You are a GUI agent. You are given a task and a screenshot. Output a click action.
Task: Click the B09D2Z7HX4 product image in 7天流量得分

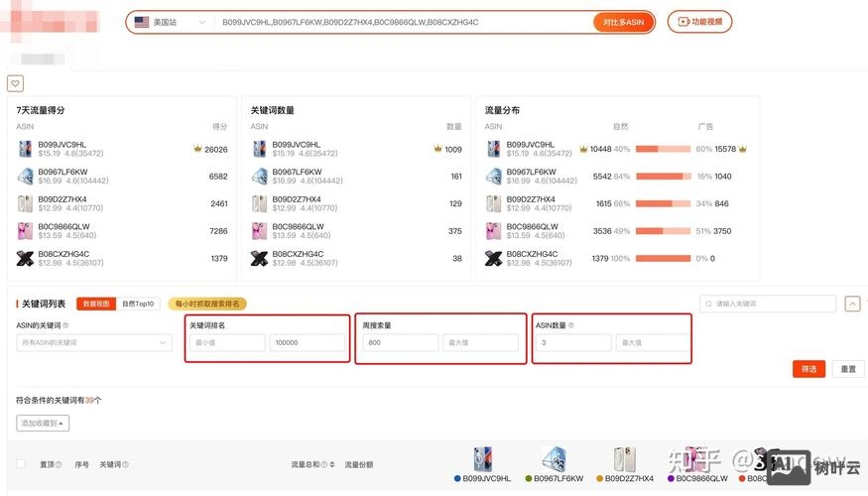pos(25,203)
